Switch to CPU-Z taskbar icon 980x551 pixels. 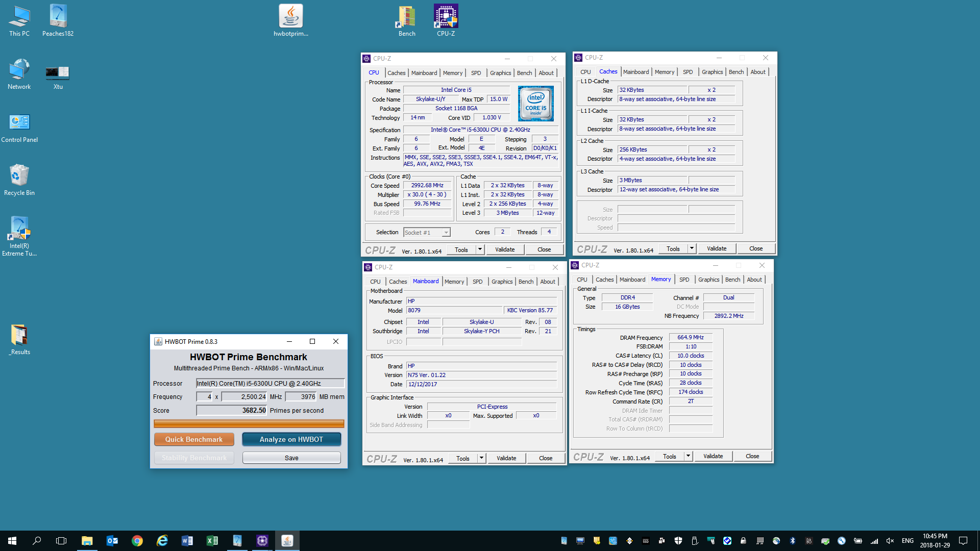pyautogui.click(x=262, y=541)
